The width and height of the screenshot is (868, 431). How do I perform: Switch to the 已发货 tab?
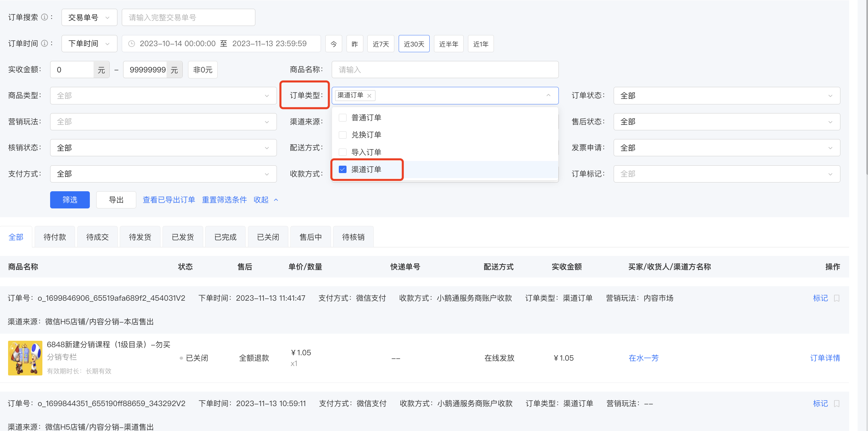pyautogui.click(x=183, y=237)
